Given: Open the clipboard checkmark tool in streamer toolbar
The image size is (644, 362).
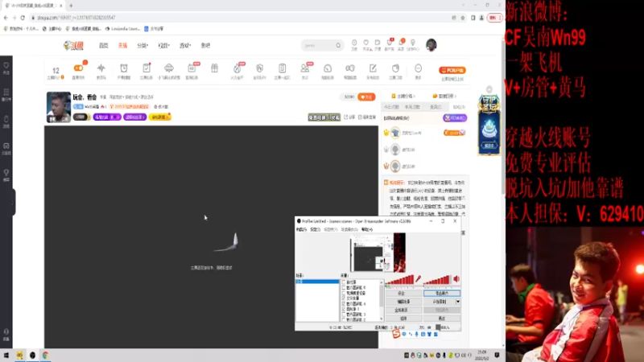Looking at the screenshot, I should point(147,68).
